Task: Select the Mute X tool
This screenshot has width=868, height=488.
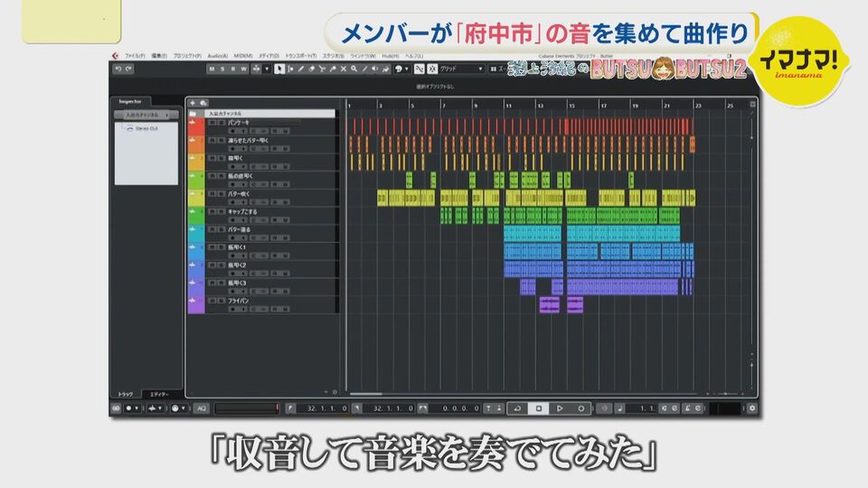Action: (344, 70)
